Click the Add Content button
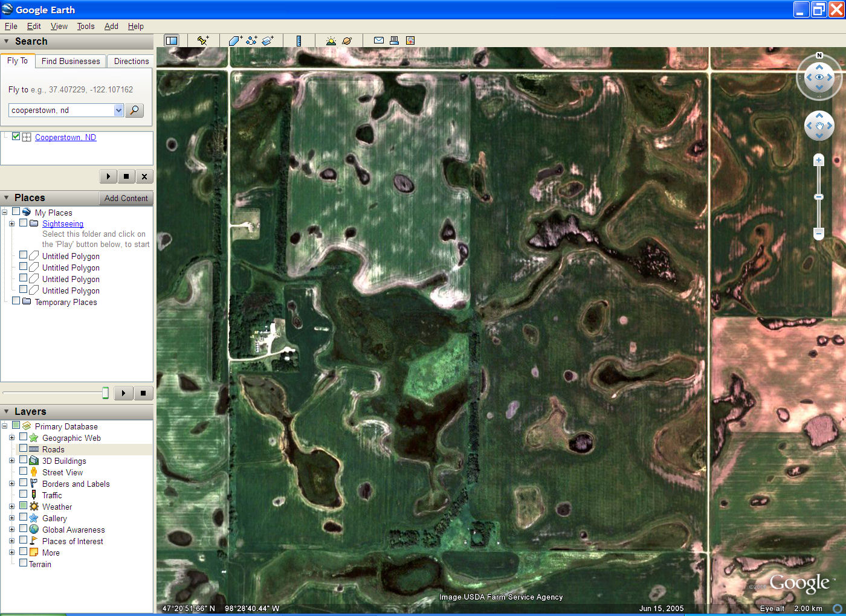This screenshot has height=616, width=846. coord(126,198)
